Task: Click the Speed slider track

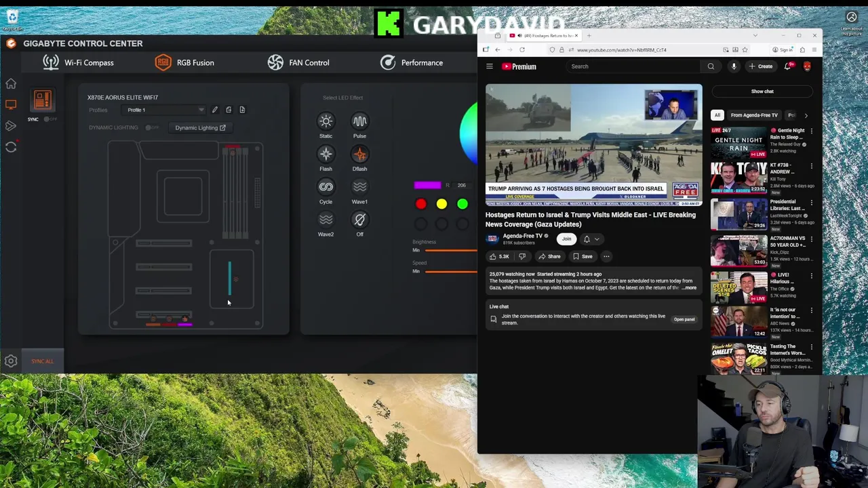Action: pyautogui.click(x=451, y=272)
